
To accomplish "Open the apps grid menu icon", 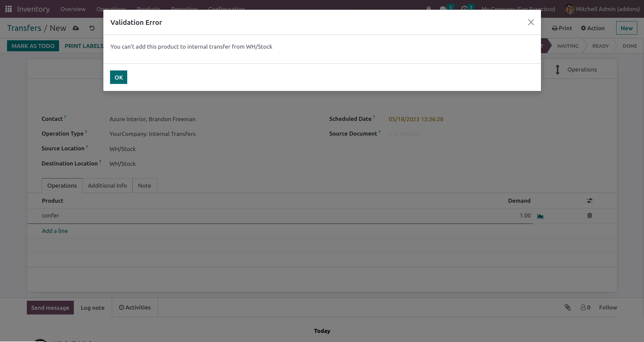I will [x=8, y=9].
